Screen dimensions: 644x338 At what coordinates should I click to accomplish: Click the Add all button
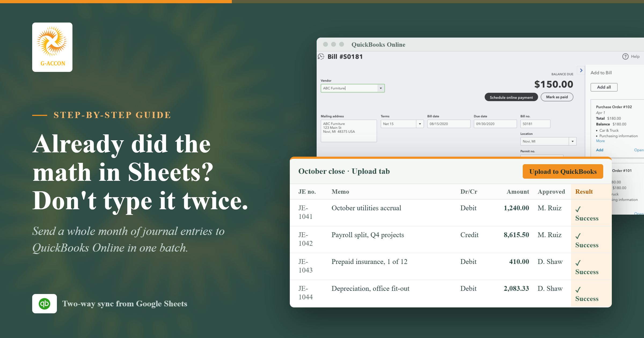pyautogui.click(x=604, y=87)
